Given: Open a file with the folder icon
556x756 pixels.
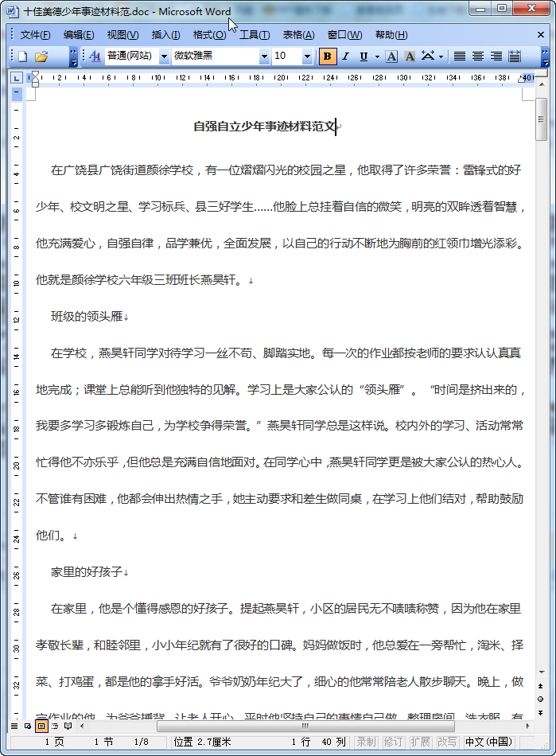Looking at the screenshot, I should (41, 57).
